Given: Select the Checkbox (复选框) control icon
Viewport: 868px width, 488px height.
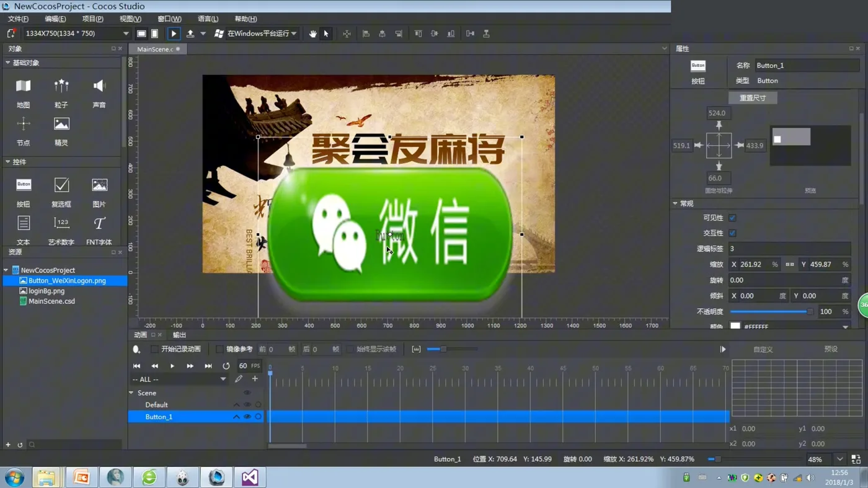Looking at the screenshot, I should point(61,185).
